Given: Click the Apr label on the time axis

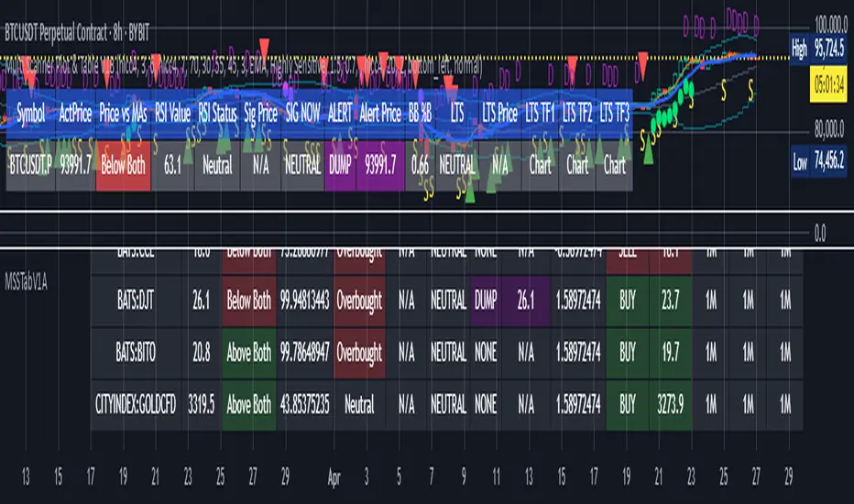Looking at the screenshot, I should pos(336,477).
